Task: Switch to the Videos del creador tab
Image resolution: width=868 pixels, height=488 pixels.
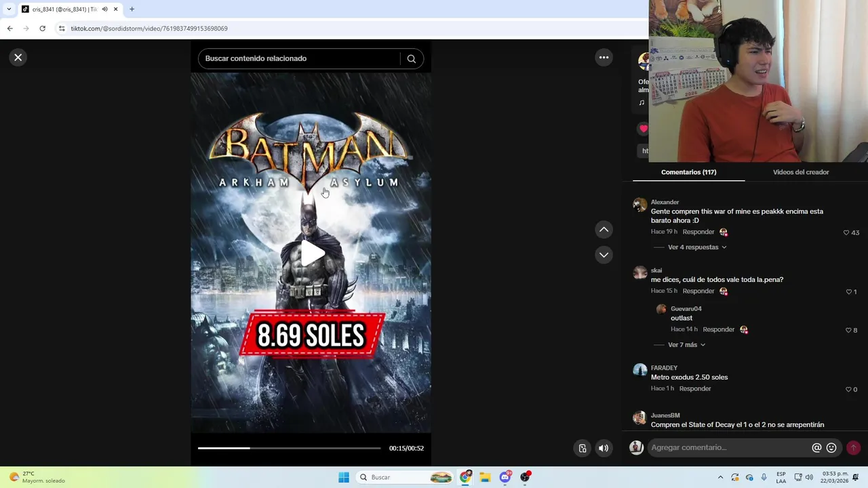Action: click(801, 172)
